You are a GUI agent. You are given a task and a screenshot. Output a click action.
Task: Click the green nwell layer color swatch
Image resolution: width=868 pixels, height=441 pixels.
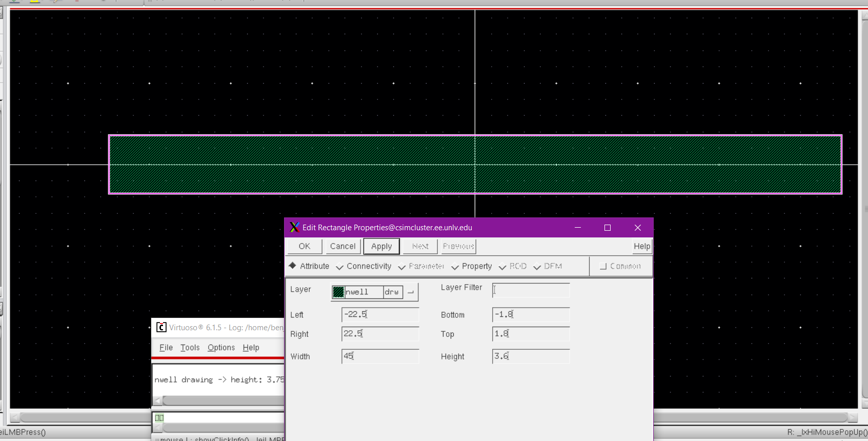(338, 292)
